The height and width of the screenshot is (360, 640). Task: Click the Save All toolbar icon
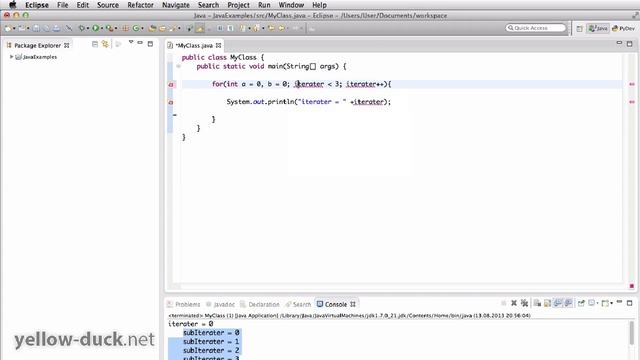46,29
